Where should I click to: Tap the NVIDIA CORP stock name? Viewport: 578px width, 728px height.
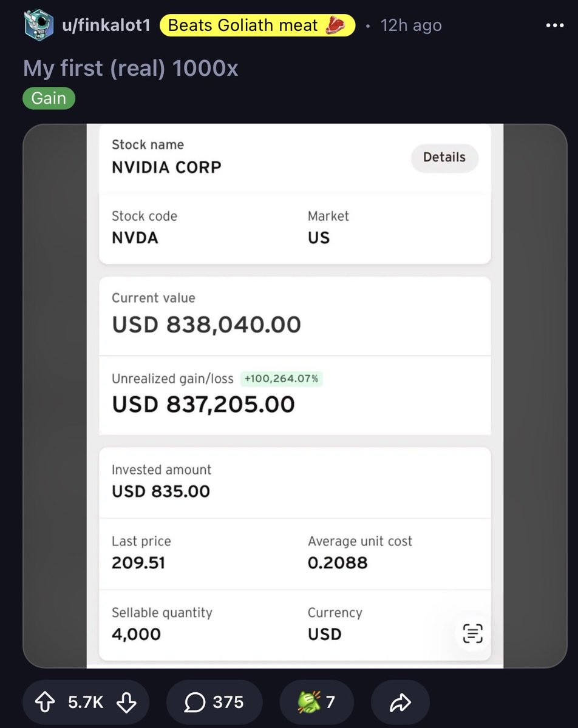(x=166, y=167)
